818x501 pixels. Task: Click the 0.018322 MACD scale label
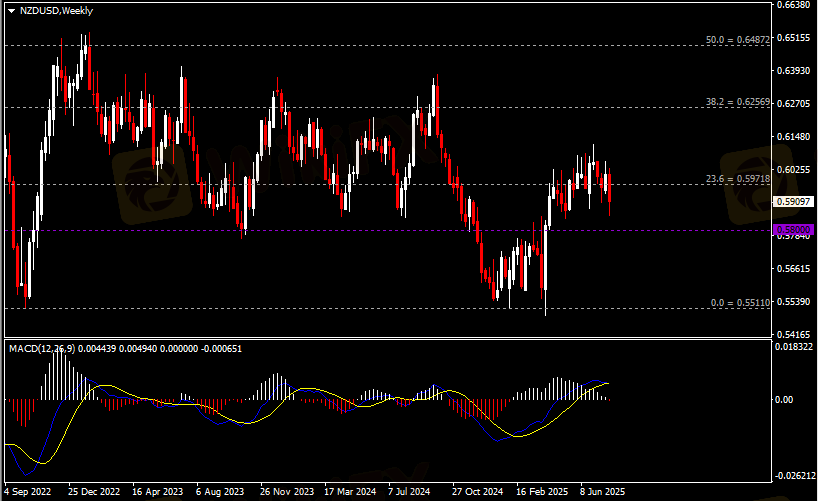click(x=796, y=346)
